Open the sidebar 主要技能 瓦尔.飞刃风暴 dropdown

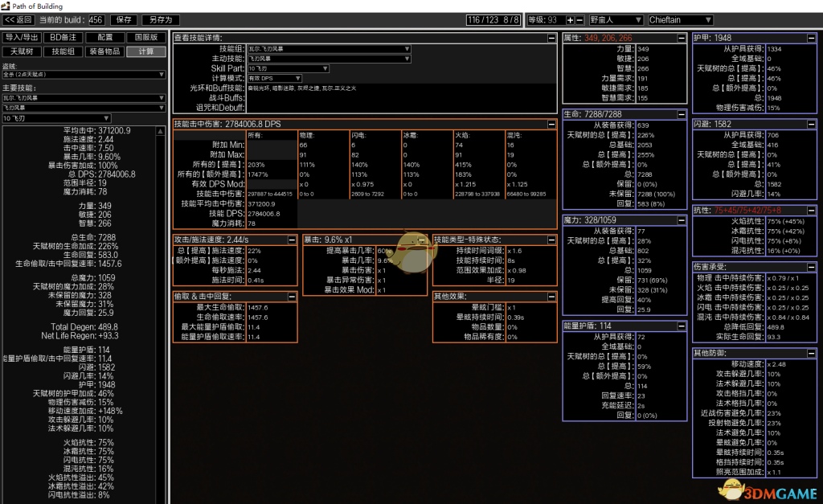point(84,97)
